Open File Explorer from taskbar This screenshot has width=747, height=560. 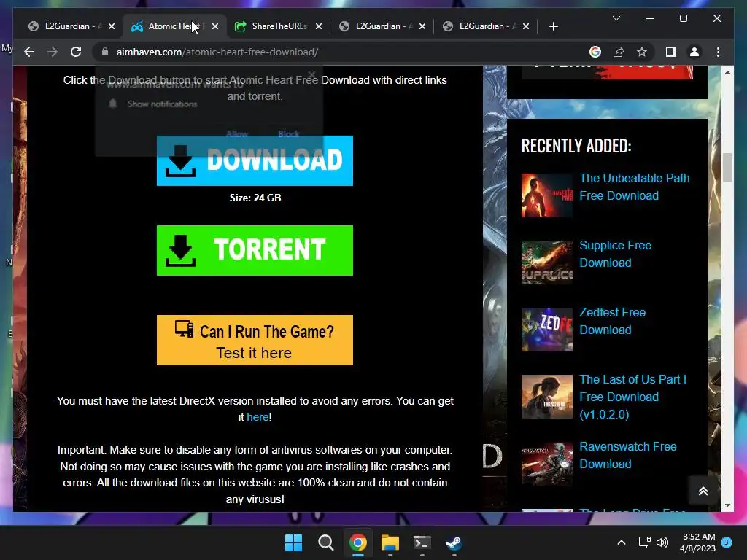pos(390,542)
